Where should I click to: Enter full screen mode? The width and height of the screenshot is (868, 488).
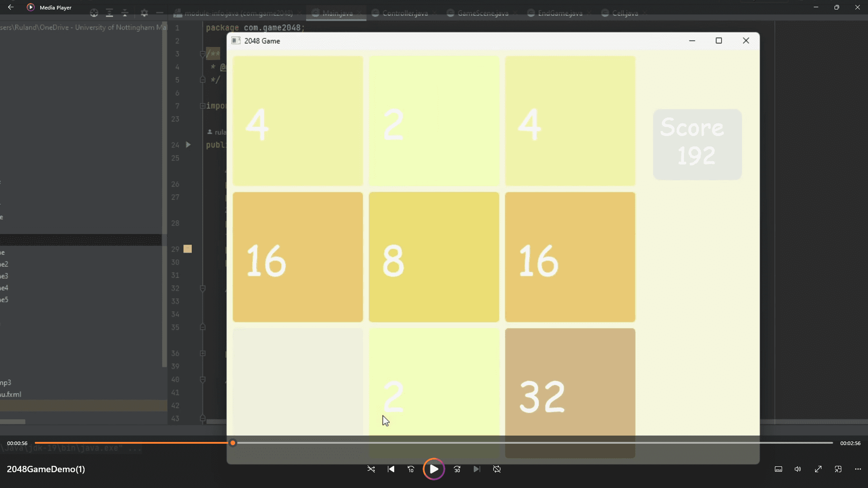click(818, 469)
